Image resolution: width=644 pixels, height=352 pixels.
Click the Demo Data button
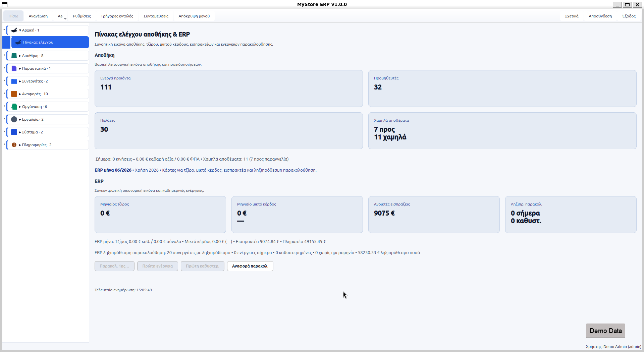click(x=605, y=331)
